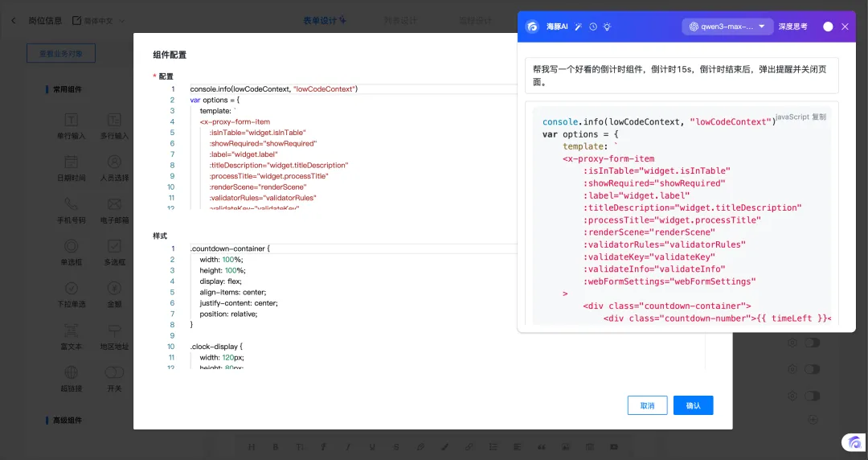Viewport: 868px width, 460px height.
Task: Close the 海豚AI panel
Action: tap(845, 27)
